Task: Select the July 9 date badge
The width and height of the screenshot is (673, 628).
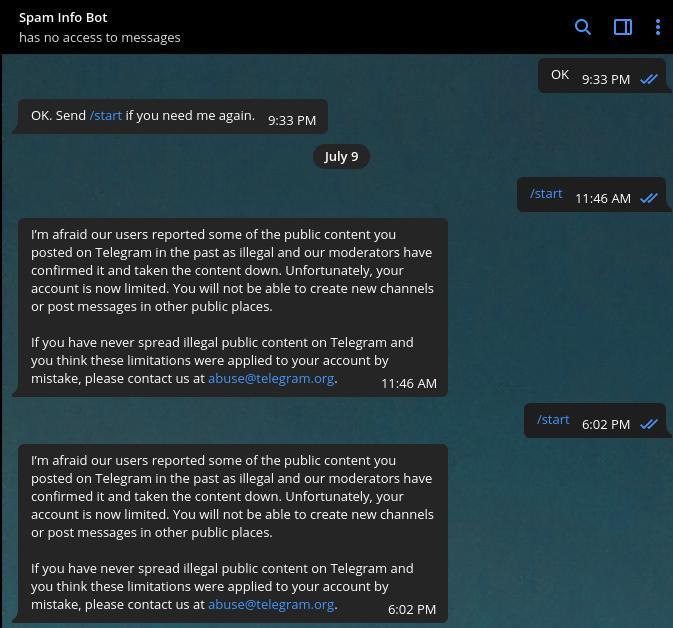Action: pos(341,157)
